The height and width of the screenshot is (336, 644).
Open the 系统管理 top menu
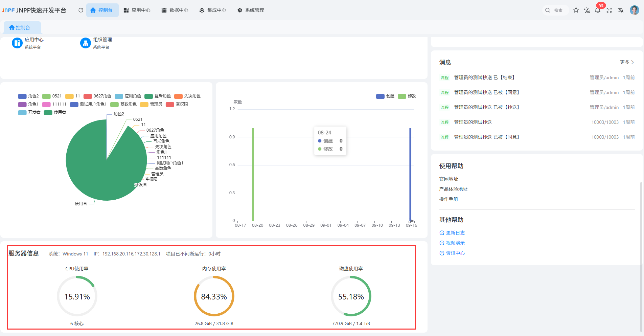pos(251,10)
